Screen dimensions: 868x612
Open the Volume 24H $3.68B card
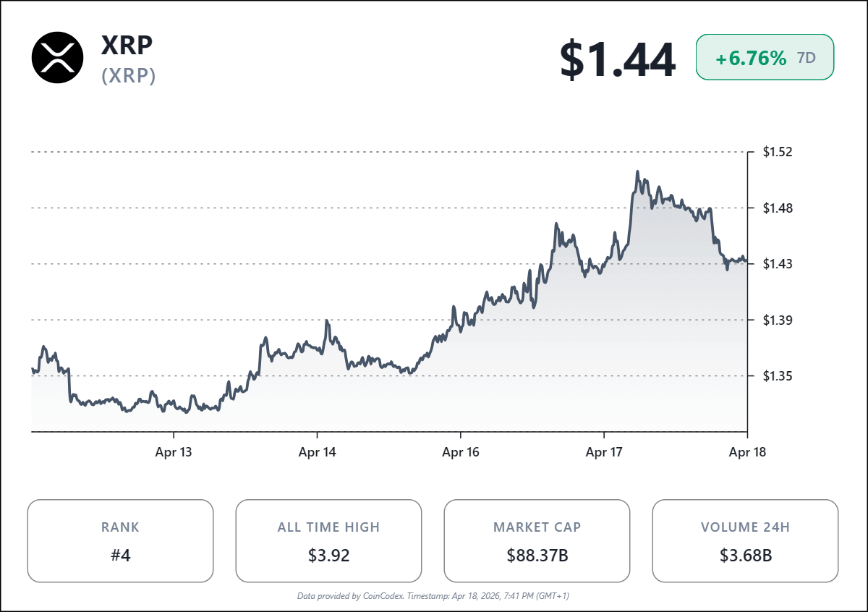click(x=745, y=541)
